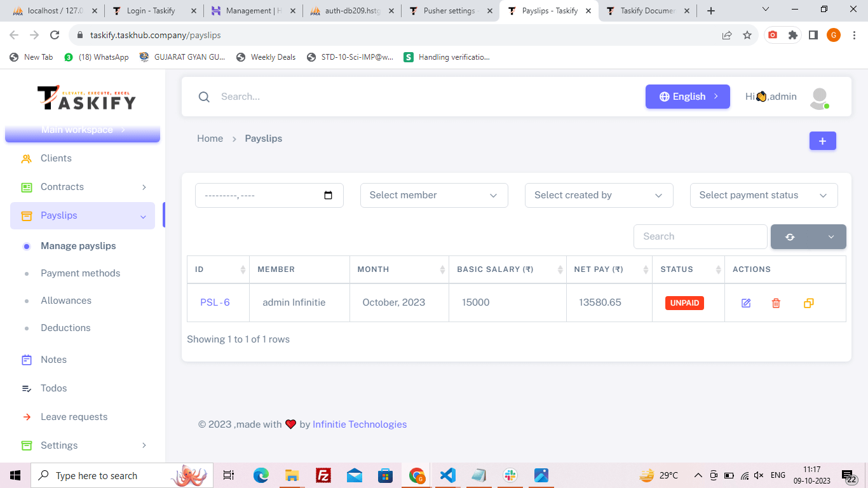Switch to the Taskify Documentation browser tab
This screenshot has width=868, height=488.
click(647, 11)
